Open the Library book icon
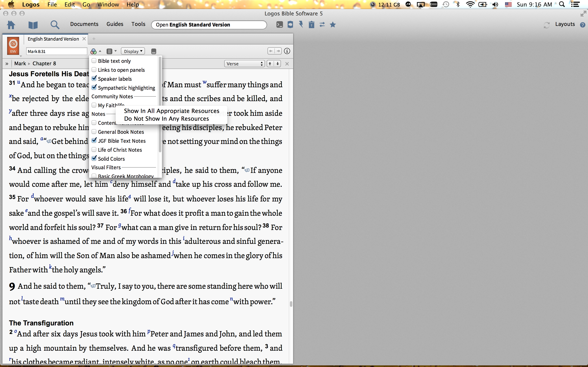 tap(33, 25)
